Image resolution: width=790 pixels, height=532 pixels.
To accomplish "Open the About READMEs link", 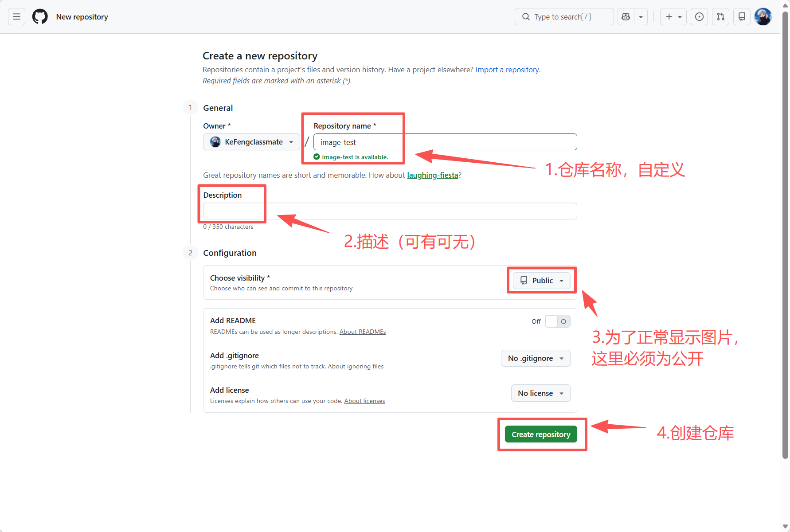I will 363,332.
